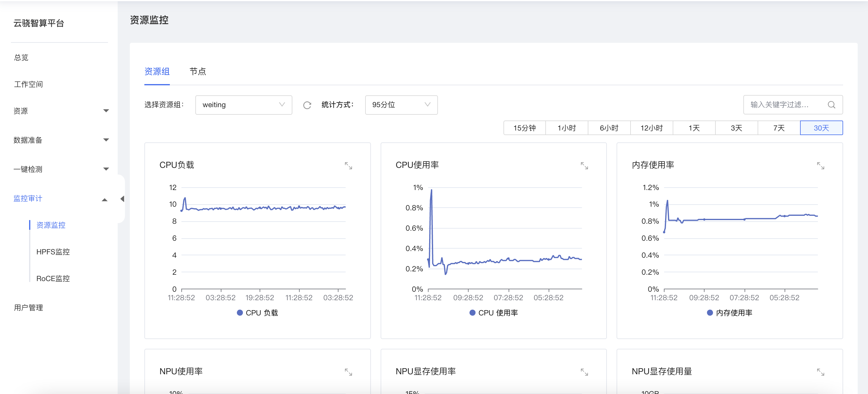Select RoCE监控 submenu item
This screenshot has width=868, height=394.
tap(53, 279)
